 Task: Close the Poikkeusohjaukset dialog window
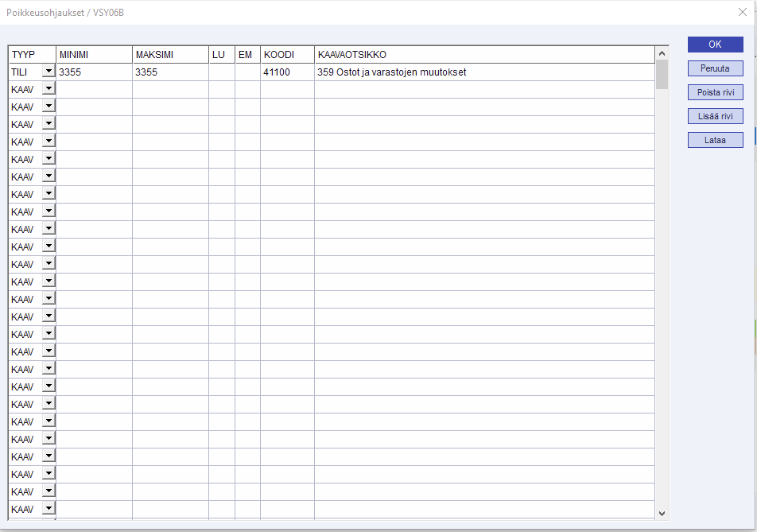742,12
